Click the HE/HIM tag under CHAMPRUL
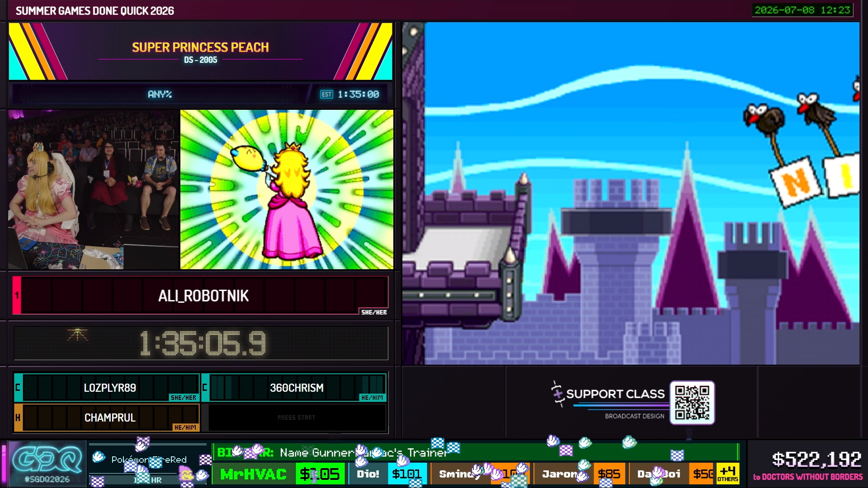Viewport: 868px width, 488px height. pos(185,427)
